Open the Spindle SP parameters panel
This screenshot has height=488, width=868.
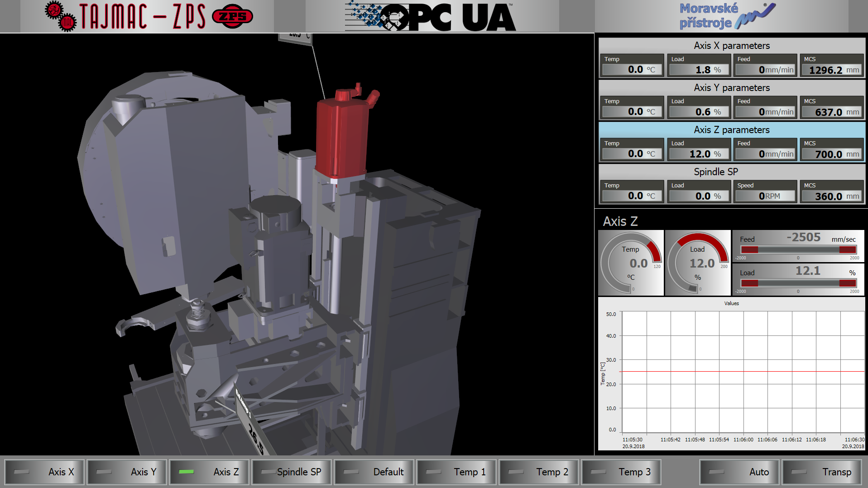pos(731,172)
